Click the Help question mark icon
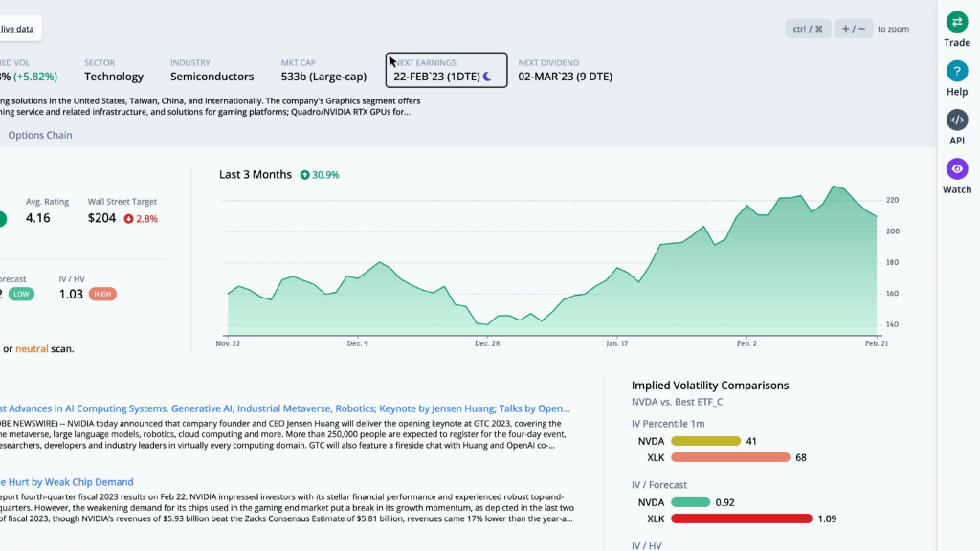Image resolution: width=980 pixels, height=551 pixels. 957,71
